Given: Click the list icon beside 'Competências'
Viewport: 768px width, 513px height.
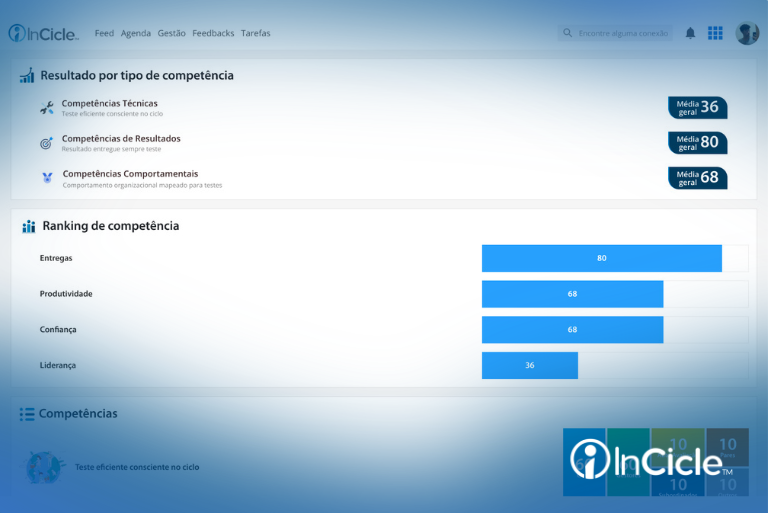Looking at the screenshot, I should coord(27,414).
